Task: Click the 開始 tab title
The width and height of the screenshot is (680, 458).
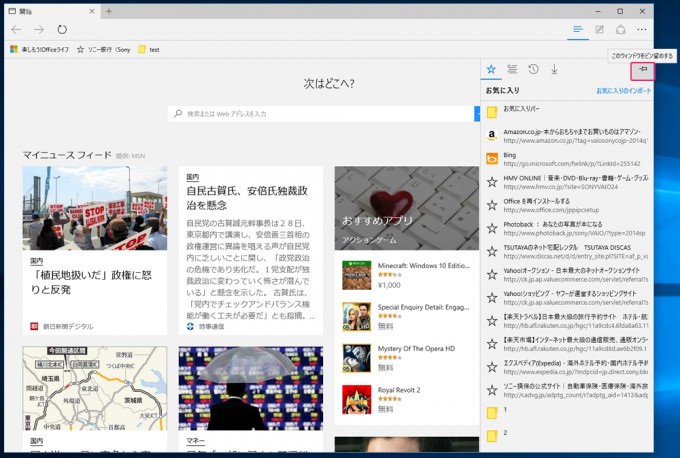Action: [x=26, y=11]
